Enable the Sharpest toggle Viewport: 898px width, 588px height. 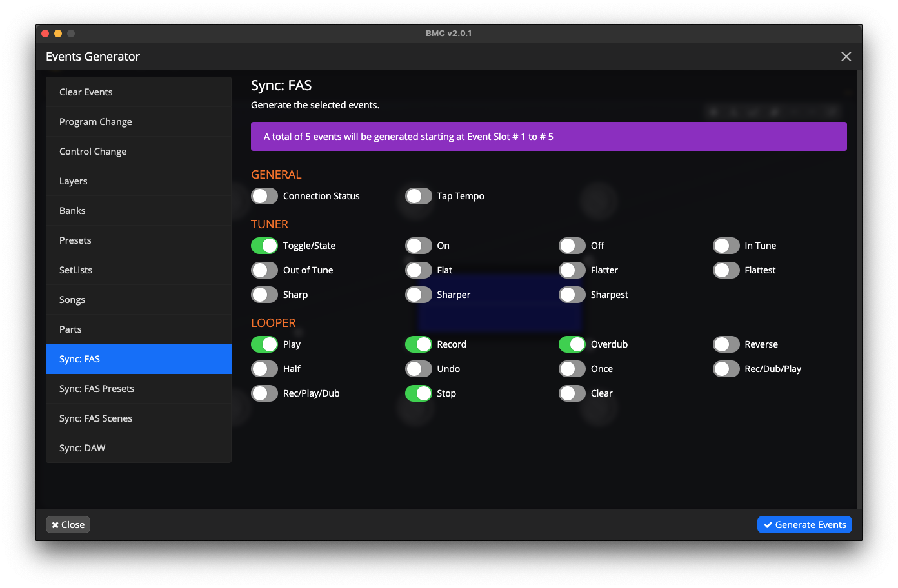tap(572, 295)
